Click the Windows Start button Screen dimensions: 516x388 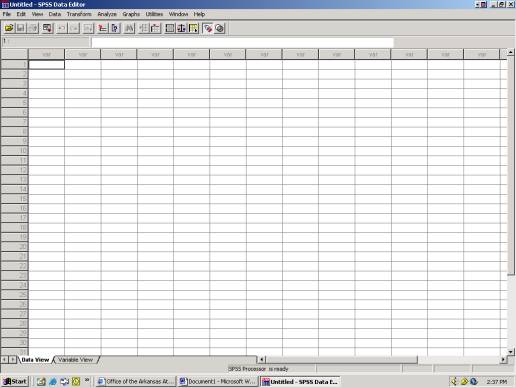coord(15,381)
